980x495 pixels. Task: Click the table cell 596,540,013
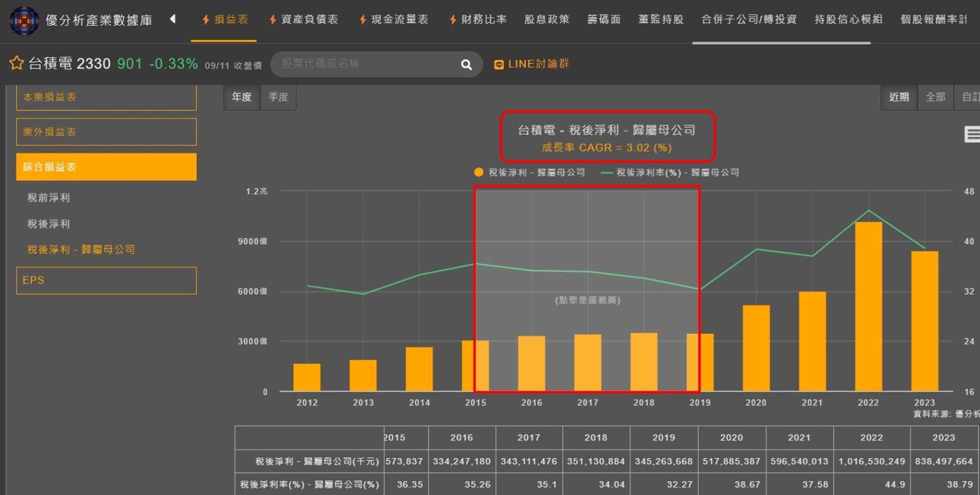click(799, 461)
